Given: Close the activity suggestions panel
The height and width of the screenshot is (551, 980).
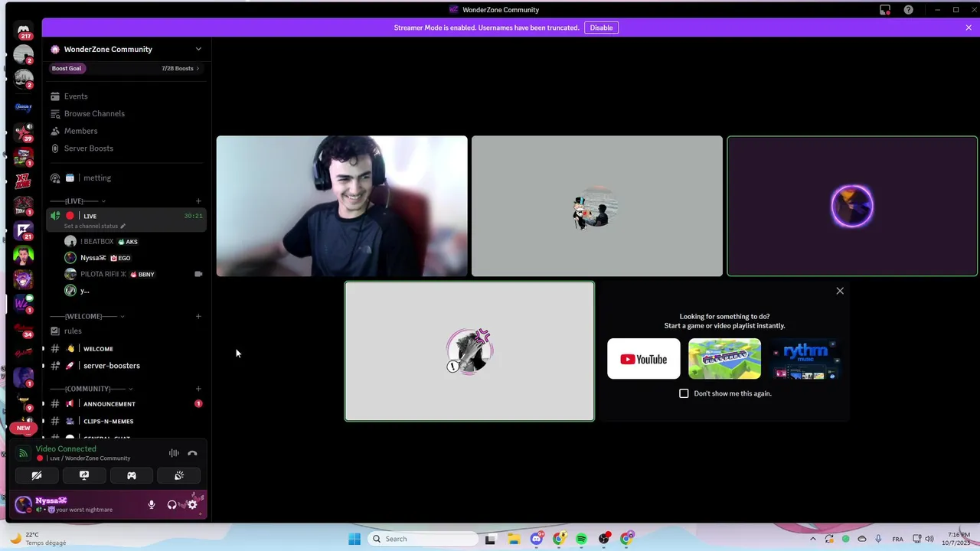Looking at the screenshot, I should pyautogui.click(x=840, y=291).
